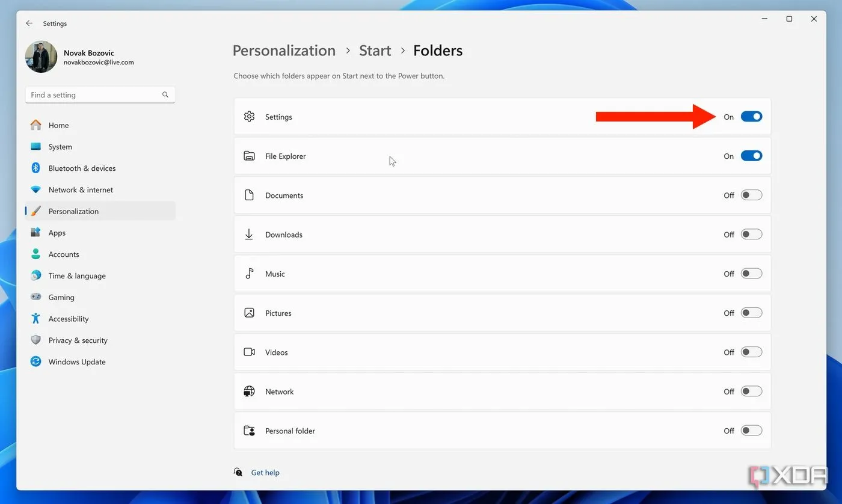Open Home in the sidebar
This screenshot has height=504, width=842.
coord(100,125)
